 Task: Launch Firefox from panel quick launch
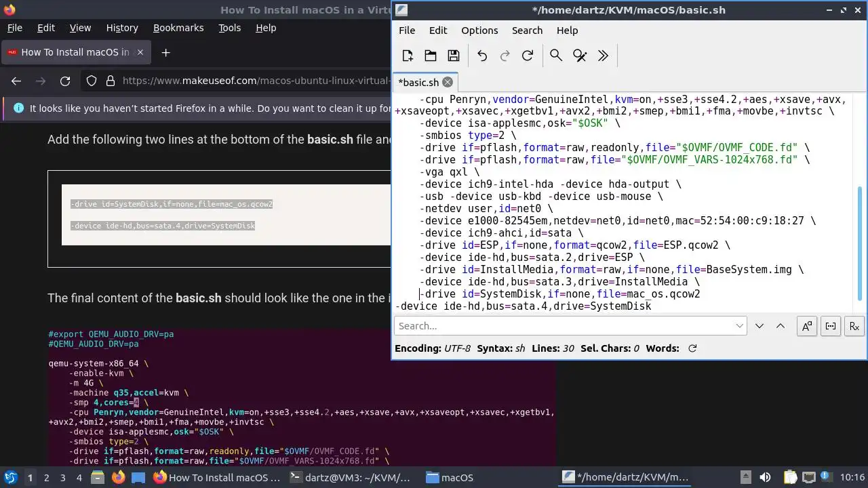point(118,478)
